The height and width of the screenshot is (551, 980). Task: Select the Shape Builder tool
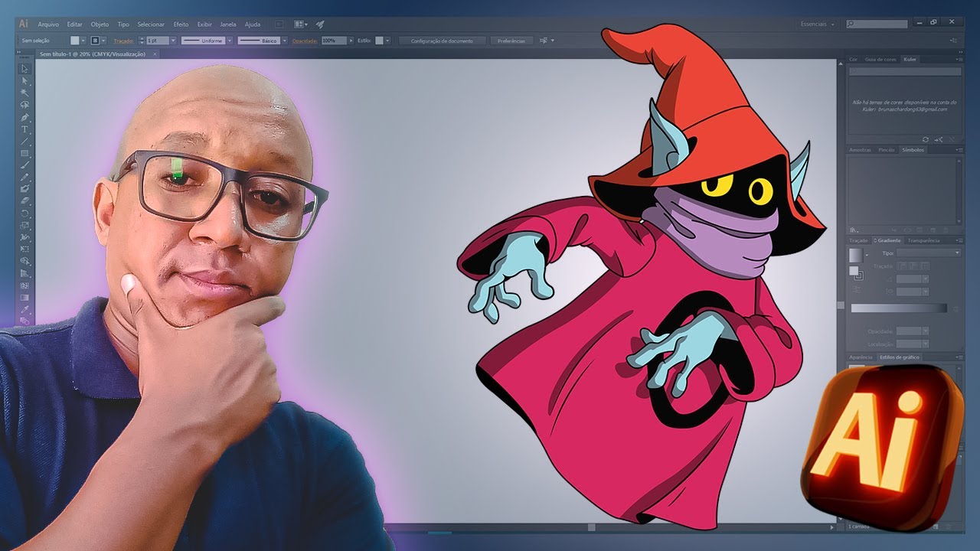tap(24, 262)
